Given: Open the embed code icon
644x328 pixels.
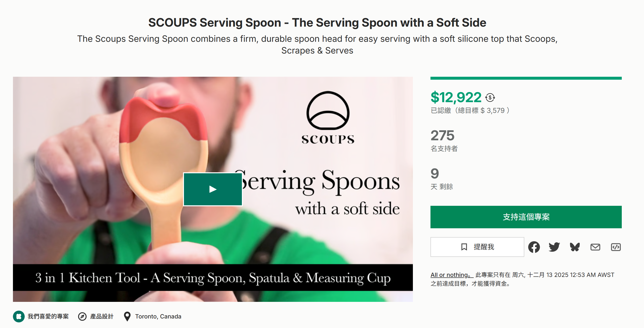Looking at the screenshot, I should 615,247.
